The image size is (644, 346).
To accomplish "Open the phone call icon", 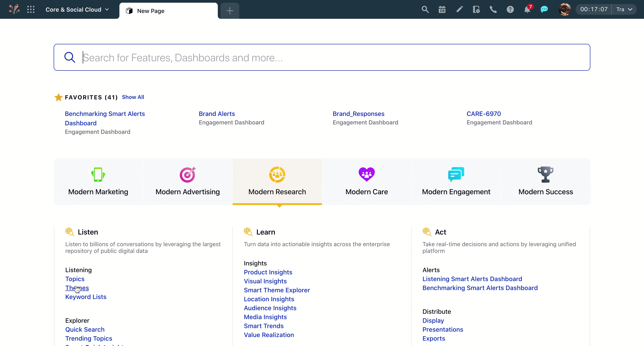I will [x=493, y=9].
